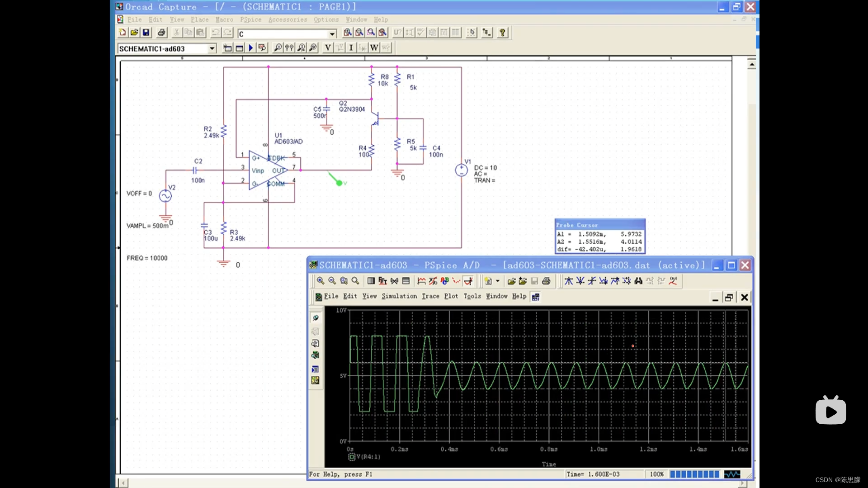This screenshot has height=488, width=868.
Task: Select V(R4:1) trace legend label
Action: 368,457
